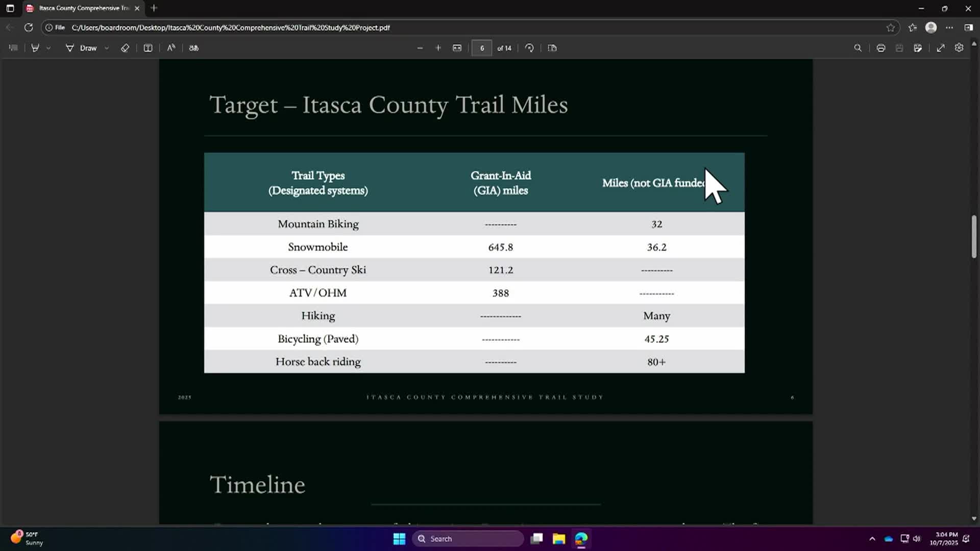Click the page number input field

point(482,48)
